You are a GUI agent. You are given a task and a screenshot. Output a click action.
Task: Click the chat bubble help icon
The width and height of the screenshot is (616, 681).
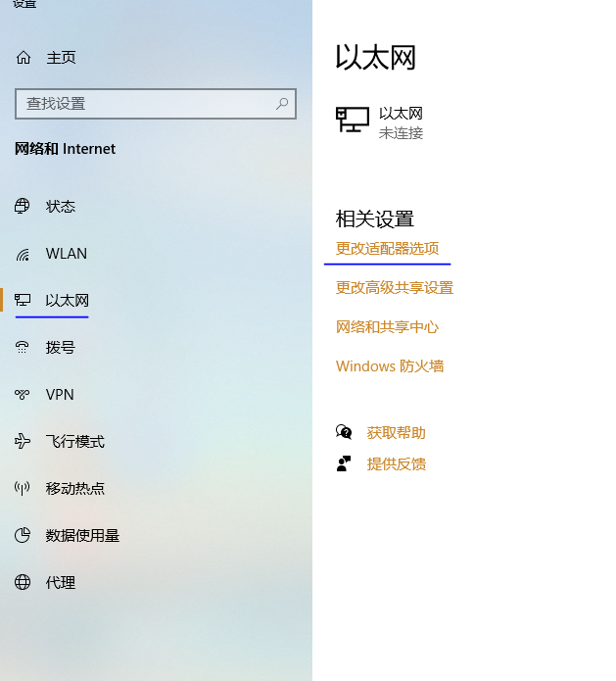[x=344, y=432]
